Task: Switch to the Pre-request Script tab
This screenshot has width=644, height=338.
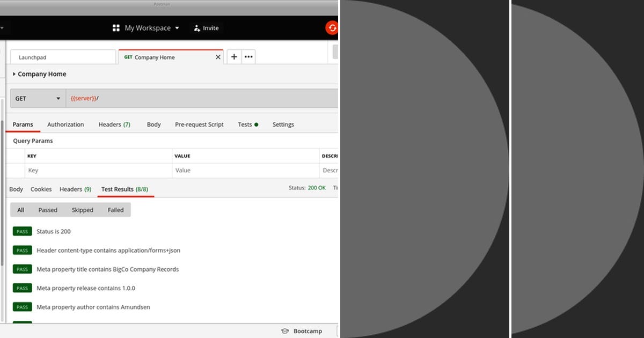Action: point(199,124)
